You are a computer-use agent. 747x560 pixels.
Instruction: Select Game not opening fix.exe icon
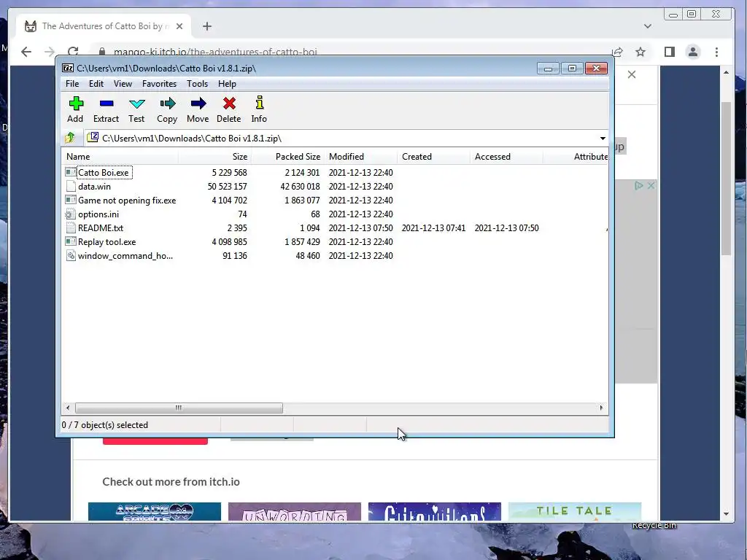tap(71, 200)
